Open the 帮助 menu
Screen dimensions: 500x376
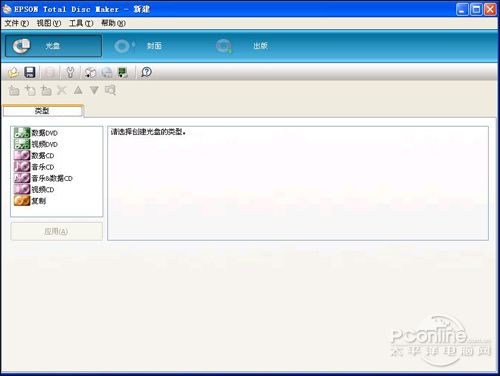tap(113, 23)
